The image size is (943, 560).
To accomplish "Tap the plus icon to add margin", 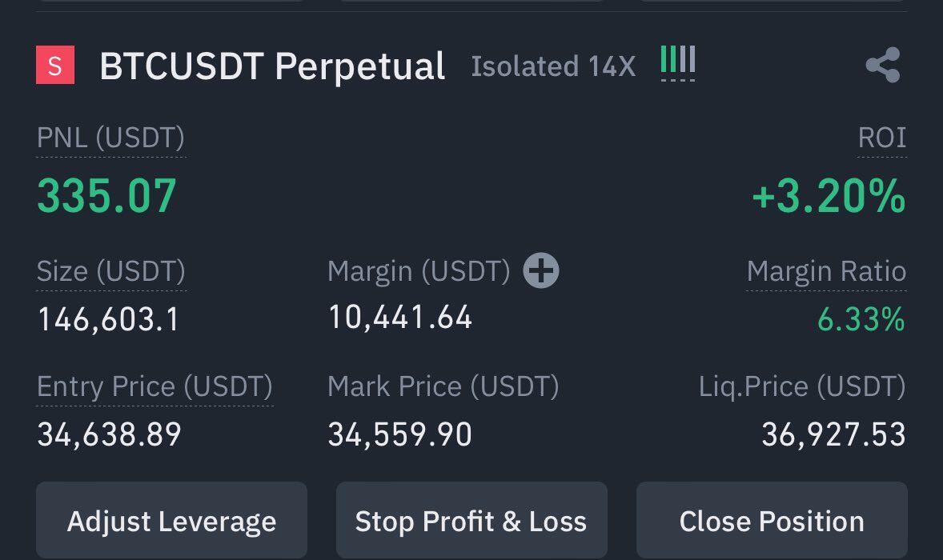I will (540, 270).
